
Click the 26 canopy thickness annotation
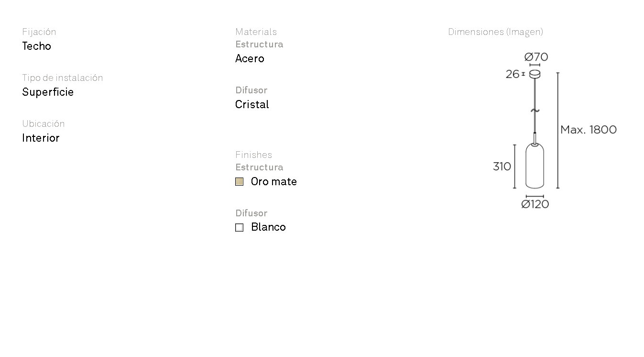click(x=513, y=74)
